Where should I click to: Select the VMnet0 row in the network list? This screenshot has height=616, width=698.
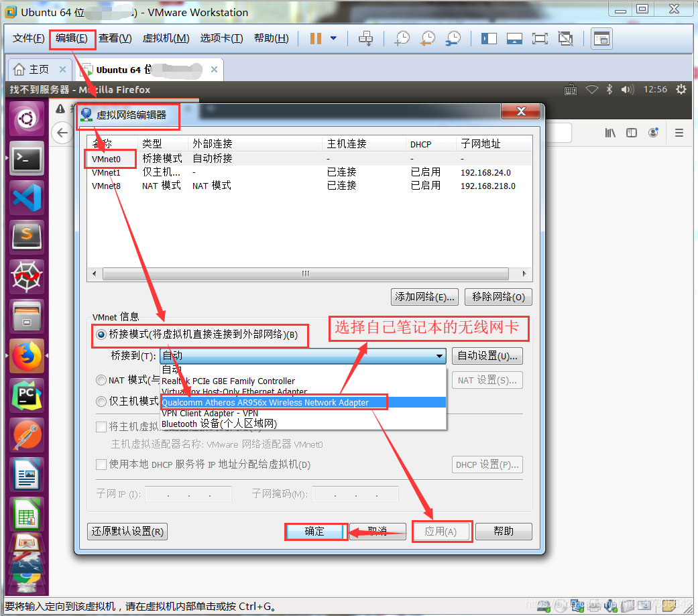click(309, 159)
